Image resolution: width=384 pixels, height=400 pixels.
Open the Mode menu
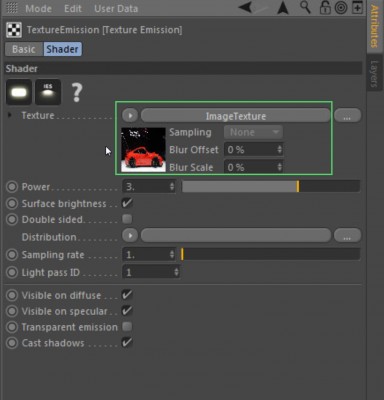pos(38,8)
